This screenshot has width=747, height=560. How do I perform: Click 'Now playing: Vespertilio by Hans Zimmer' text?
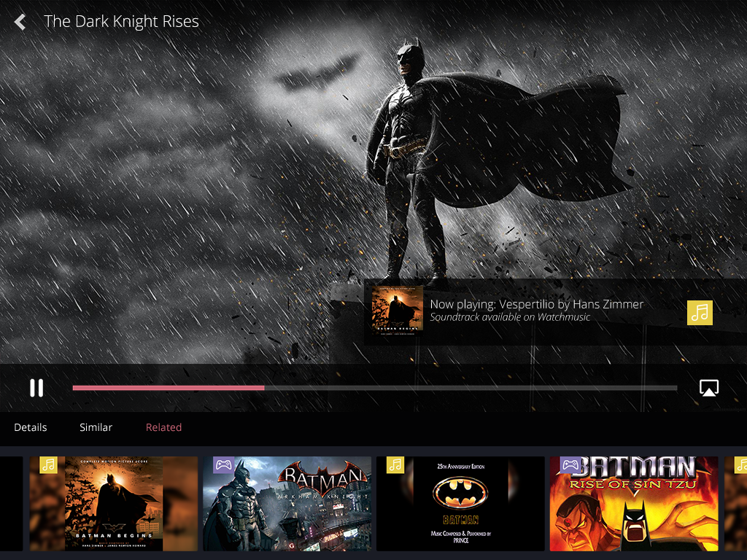536,304
